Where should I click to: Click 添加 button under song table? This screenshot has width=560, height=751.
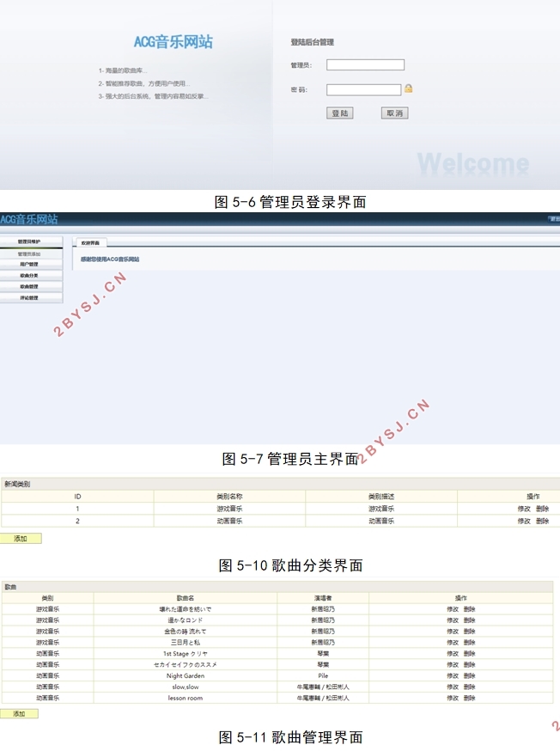(x=19, y=714)
